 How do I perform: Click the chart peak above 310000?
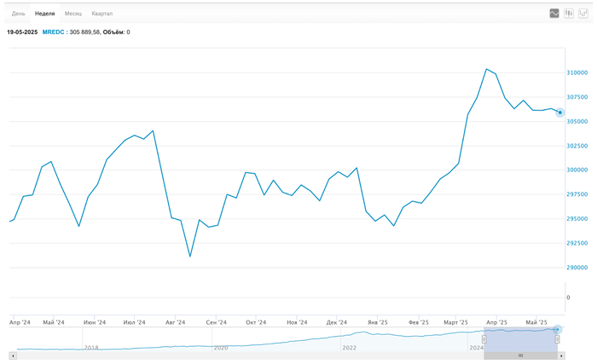pyautogui.click(x=486, y=69)
